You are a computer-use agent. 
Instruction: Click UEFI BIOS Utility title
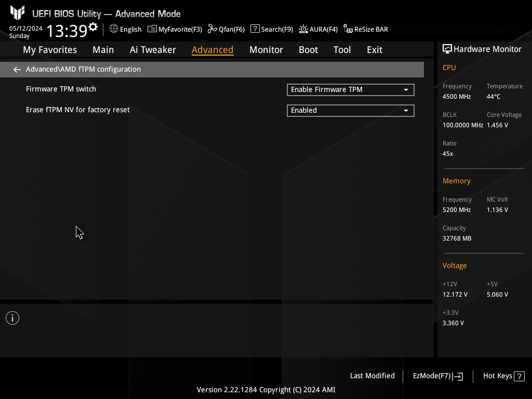[106, 14]
